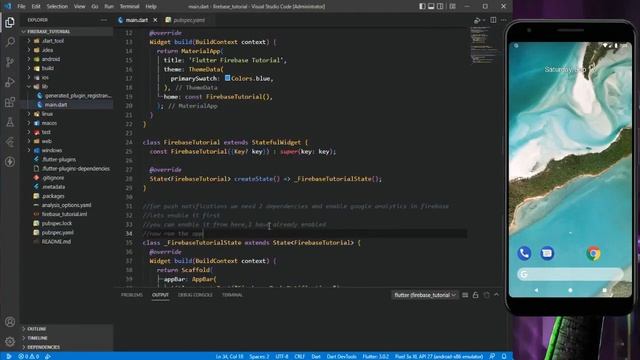Click the code minimap overview
640x360 pixels.
coord(484,45)
